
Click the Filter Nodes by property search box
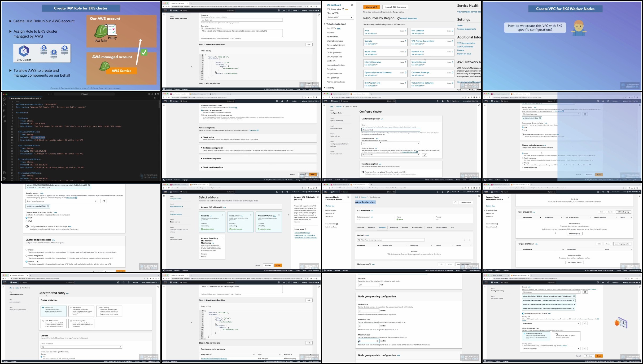click(x=391, y=240)
